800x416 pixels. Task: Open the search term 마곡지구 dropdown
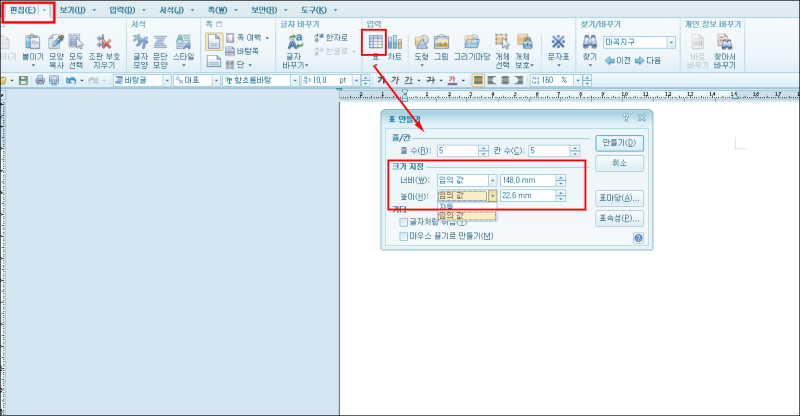tap(671, 42)
